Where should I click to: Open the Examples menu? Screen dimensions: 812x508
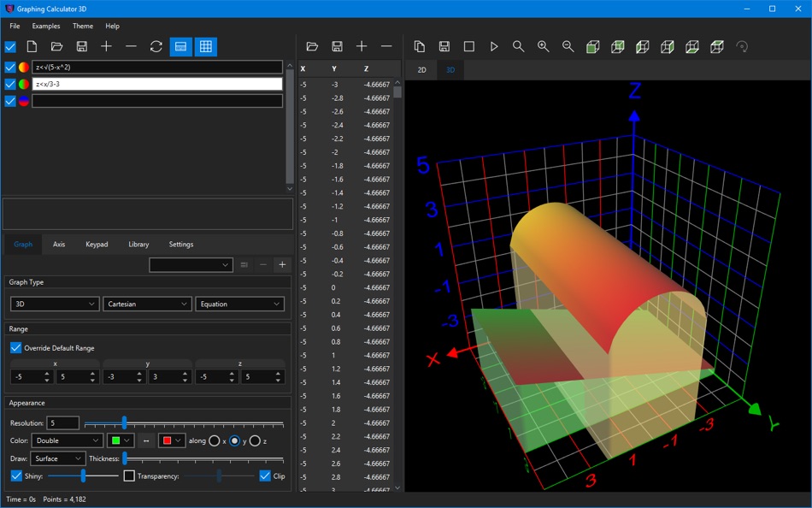46,27
